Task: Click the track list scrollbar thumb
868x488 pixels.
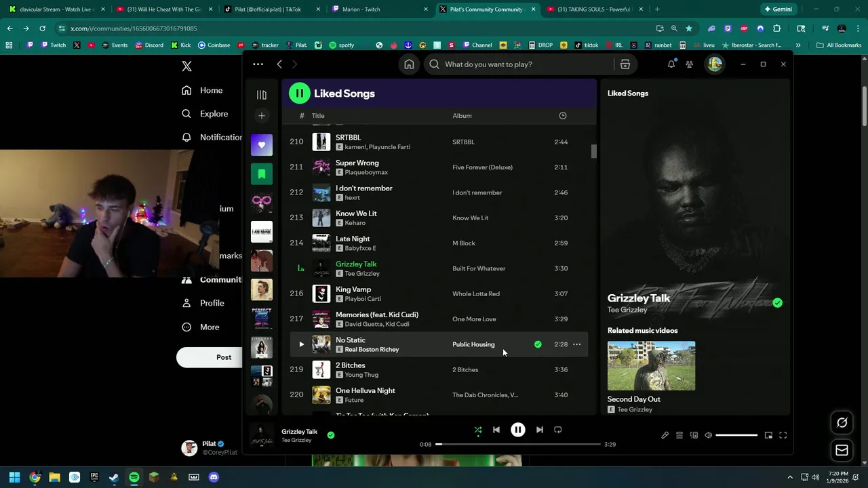Action: click(x=594, y=151)
